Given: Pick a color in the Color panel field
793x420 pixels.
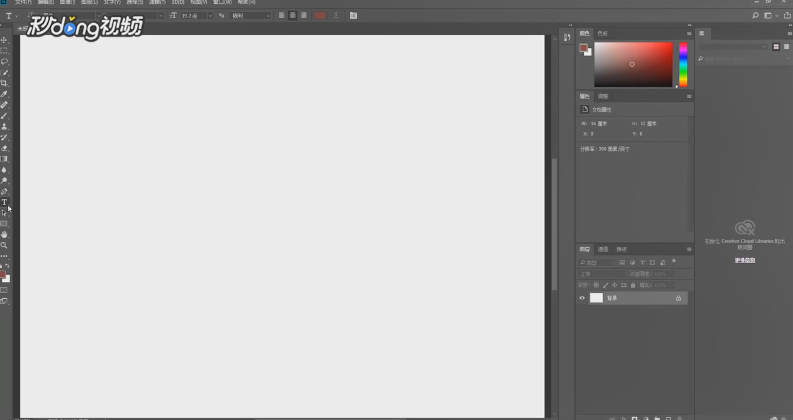Looking at the screenshot, I should click(633, 65).
